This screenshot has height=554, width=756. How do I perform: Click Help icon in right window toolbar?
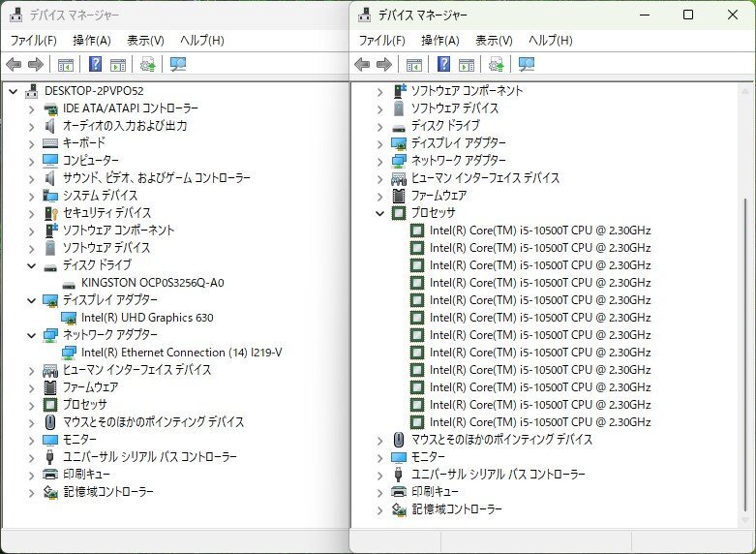coord(444,64)
